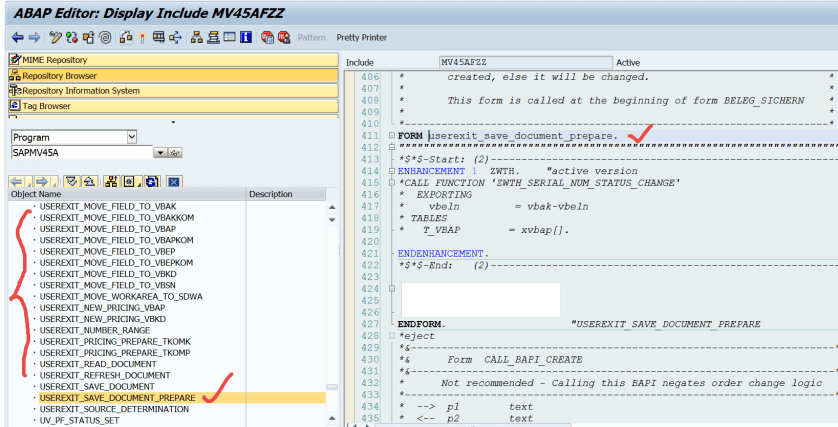Screen dimensions: 838x427
Task: Refresh the object list in navigation tree
Action: pyautogui.click(x=151, y=181)
